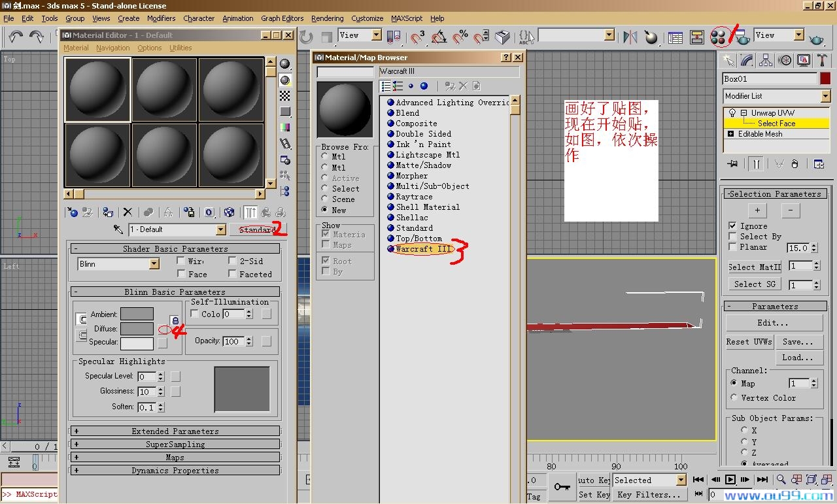Click Quick Render teapot at far right
Image resolution: width=837 pixels, height=504 pixels.
click(x=816, y=39)
